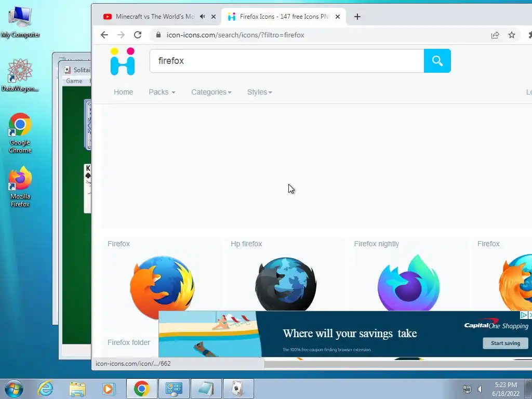Click the AdChoices icon on the banner ad

(x=524, y=315)
